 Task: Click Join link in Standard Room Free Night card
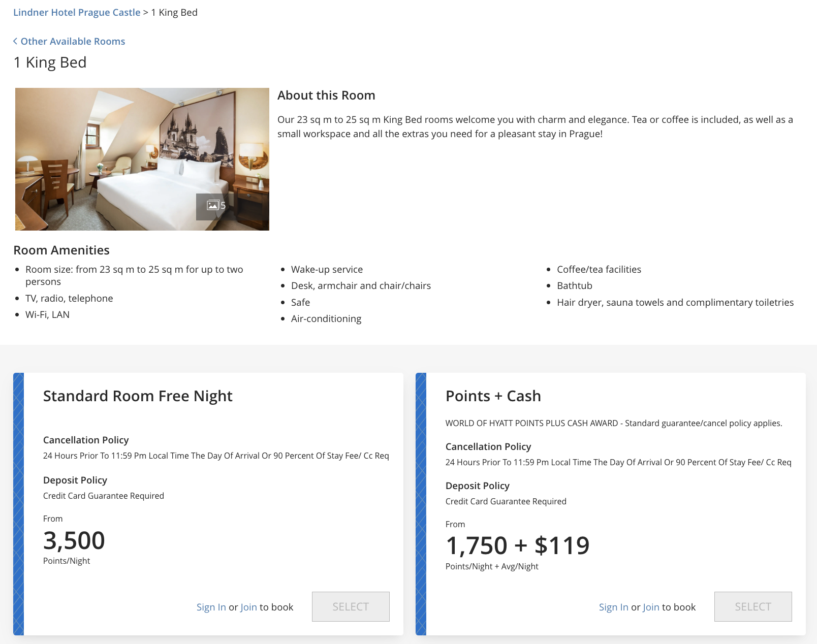(248, 607)
